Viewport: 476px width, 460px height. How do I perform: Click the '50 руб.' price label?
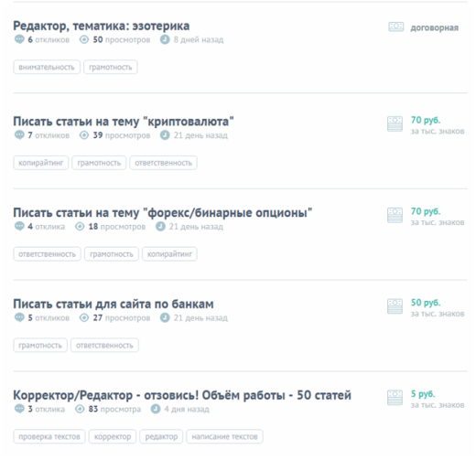tap(426, 303)
